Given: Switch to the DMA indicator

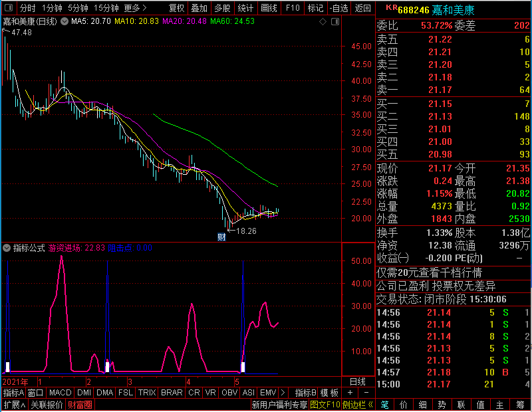Looking at the screenshot, I should (x=104, y=393).
